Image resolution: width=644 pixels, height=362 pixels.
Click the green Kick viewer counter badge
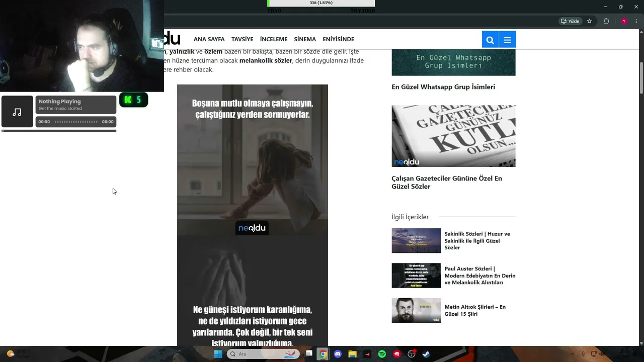click(x=133, y=100)
